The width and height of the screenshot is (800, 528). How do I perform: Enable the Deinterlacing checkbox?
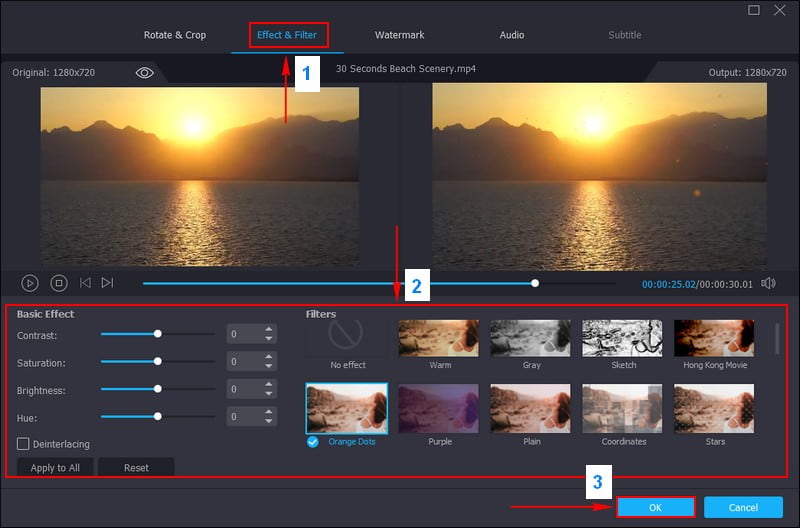23,443
